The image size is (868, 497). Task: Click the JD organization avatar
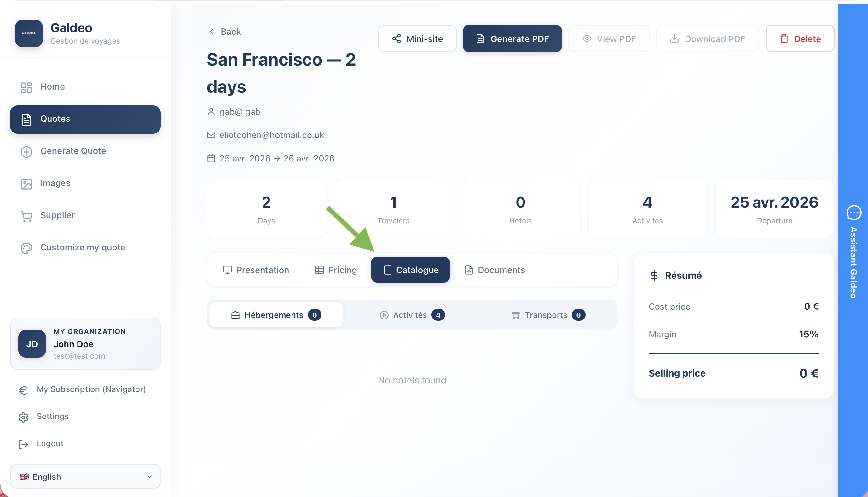(x=32, y=344)
